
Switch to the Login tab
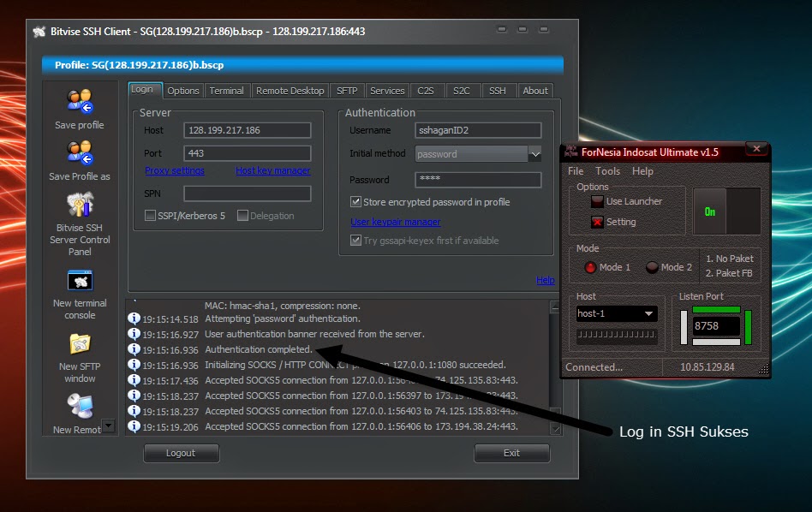146,90
